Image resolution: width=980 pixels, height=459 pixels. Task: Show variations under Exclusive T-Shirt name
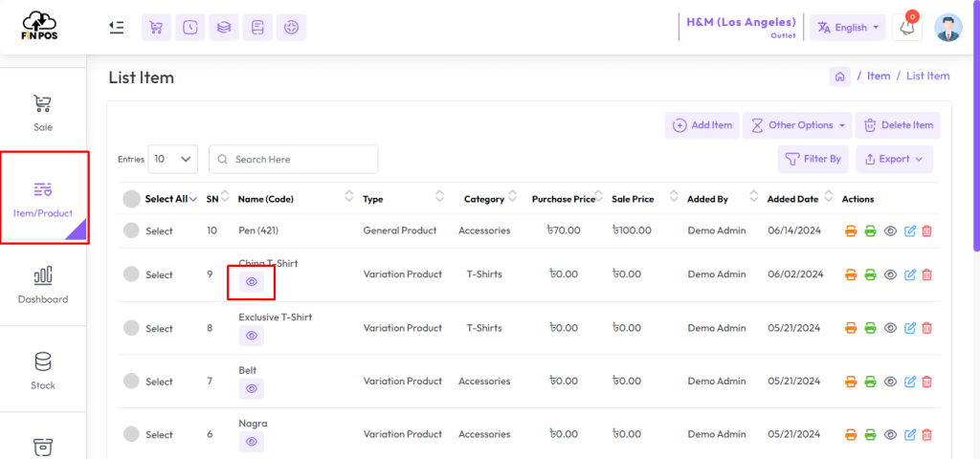point(252,336)
